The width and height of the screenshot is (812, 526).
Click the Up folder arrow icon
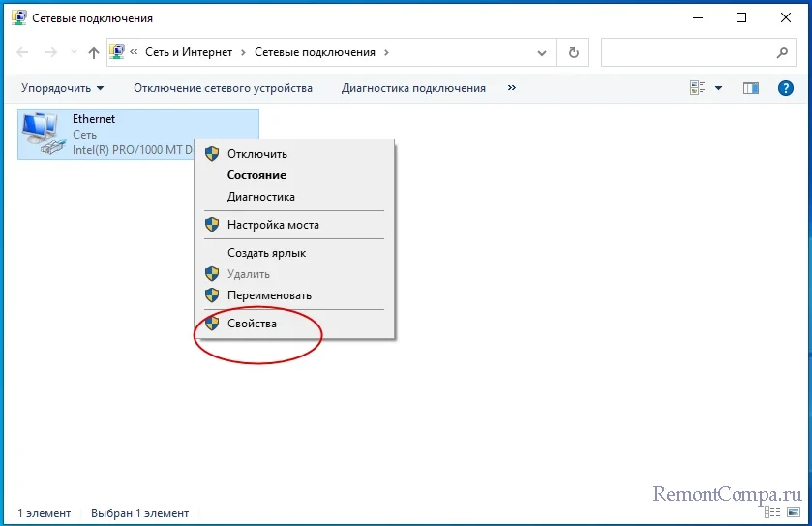click(x=94, y=53)
